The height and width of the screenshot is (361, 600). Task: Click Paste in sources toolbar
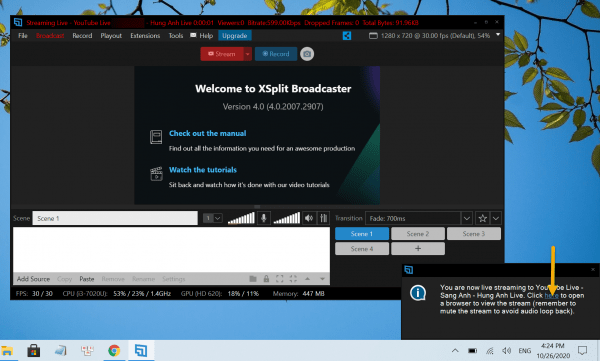[x=87, y=279]
